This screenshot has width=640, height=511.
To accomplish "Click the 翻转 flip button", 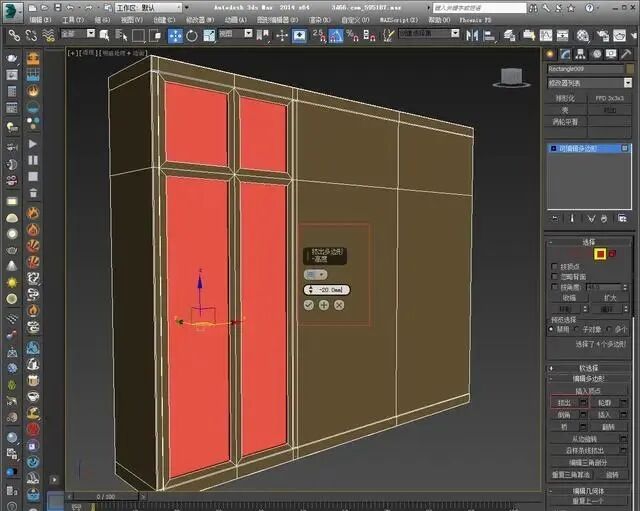I will pyautogui.click(x=608, y=427).
